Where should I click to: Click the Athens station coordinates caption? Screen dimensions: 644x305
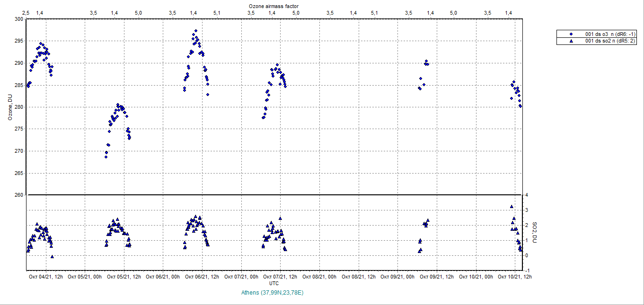(x=272, y=293)
